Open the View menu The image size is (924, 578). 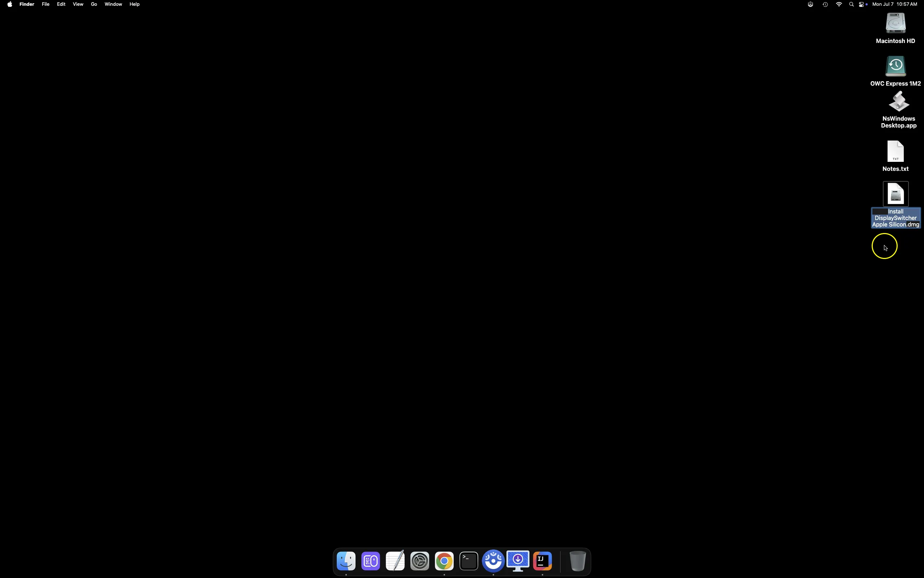click(78, 4)
